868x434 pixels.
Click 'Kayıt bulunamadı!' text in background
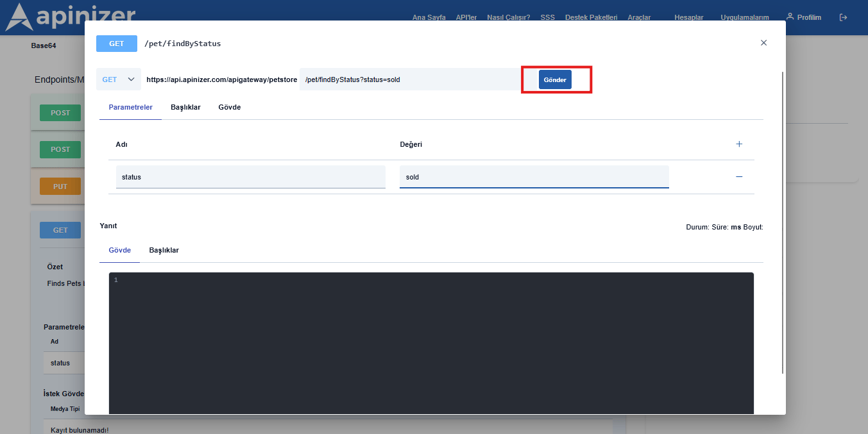80,430
